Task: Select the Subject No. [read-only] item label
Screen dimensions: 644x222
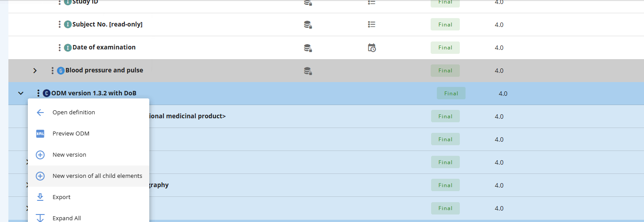Action: coord(107,24)
